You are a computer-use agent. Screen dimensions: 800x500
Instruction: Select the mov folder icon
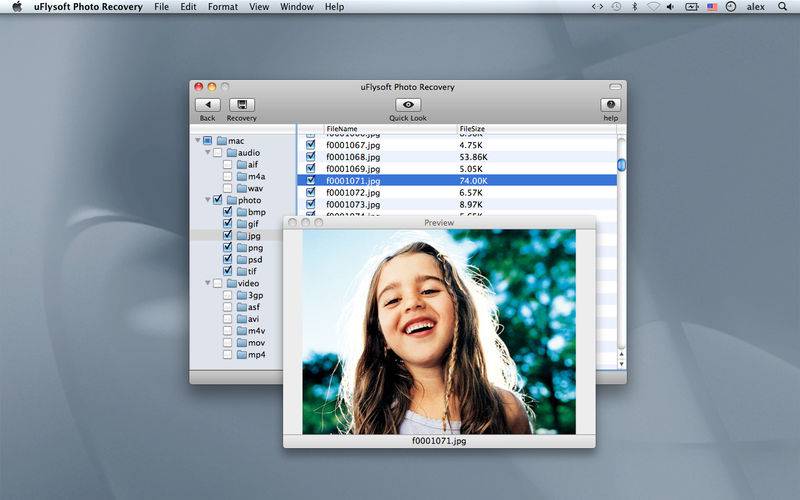pos(242,342)
